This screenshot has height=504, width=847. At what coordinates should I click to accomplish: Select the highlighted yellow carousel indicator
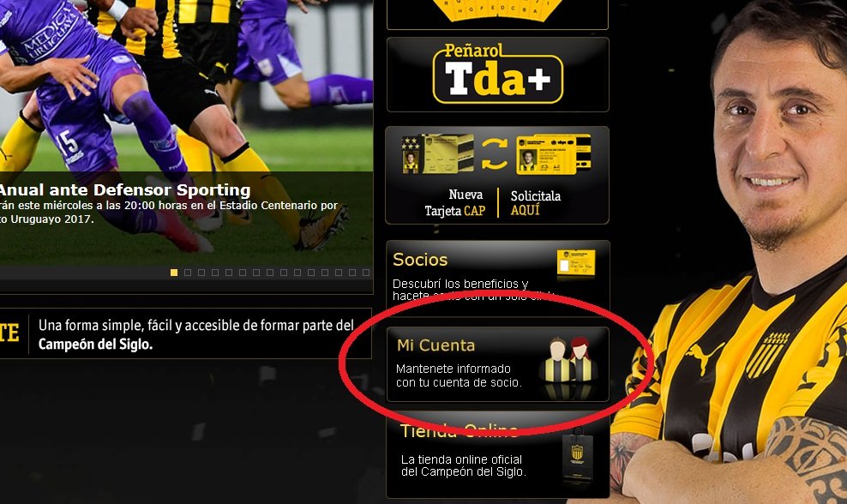174,273
